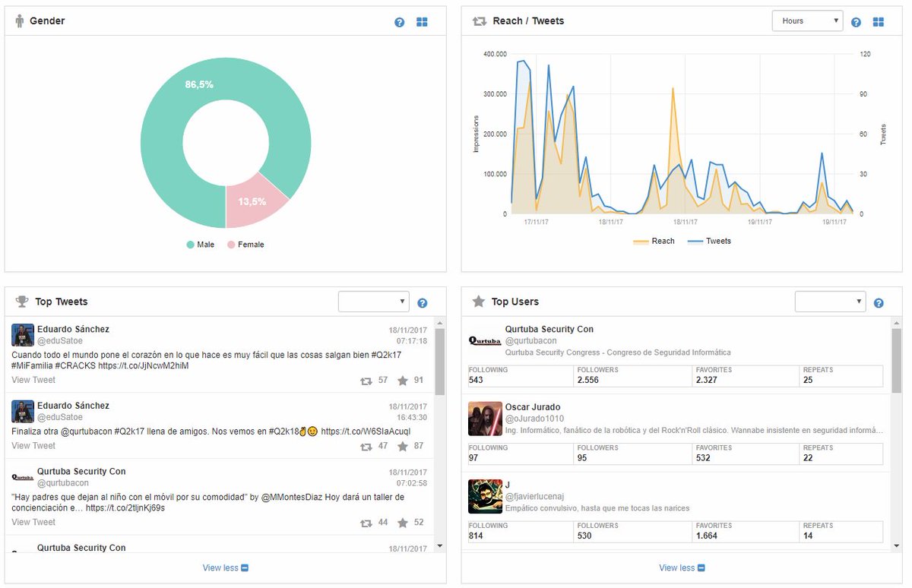Image resolution: width=912 pixels, height=588 pixels.
Task: Click Oscar Jurado's avatar
Action: pyautogui.click(x=485, y=419)
